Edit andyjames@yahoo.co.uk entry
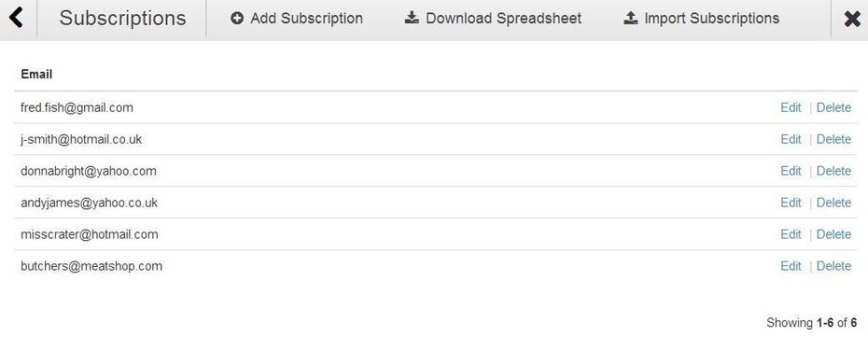 point(791,203)
